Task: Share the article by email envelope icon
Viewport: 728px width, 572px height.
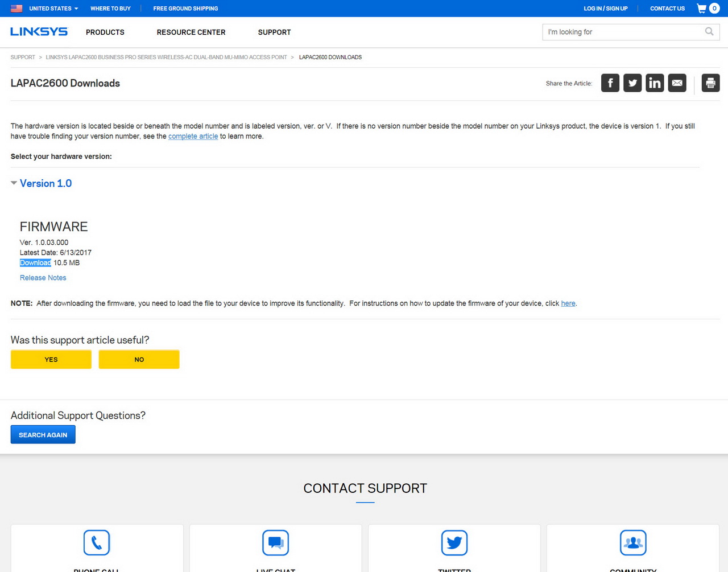Action: [677, 83]
